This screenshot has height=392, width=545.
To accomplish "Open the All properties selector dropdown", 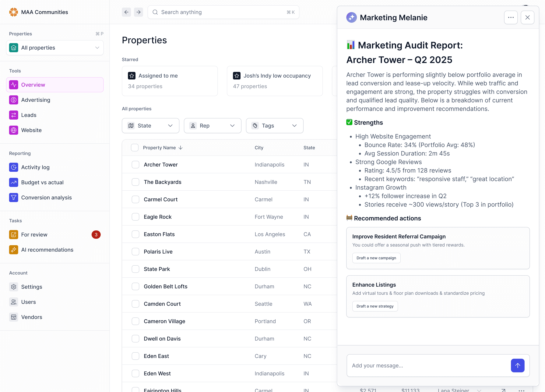I will click(55, 47).
